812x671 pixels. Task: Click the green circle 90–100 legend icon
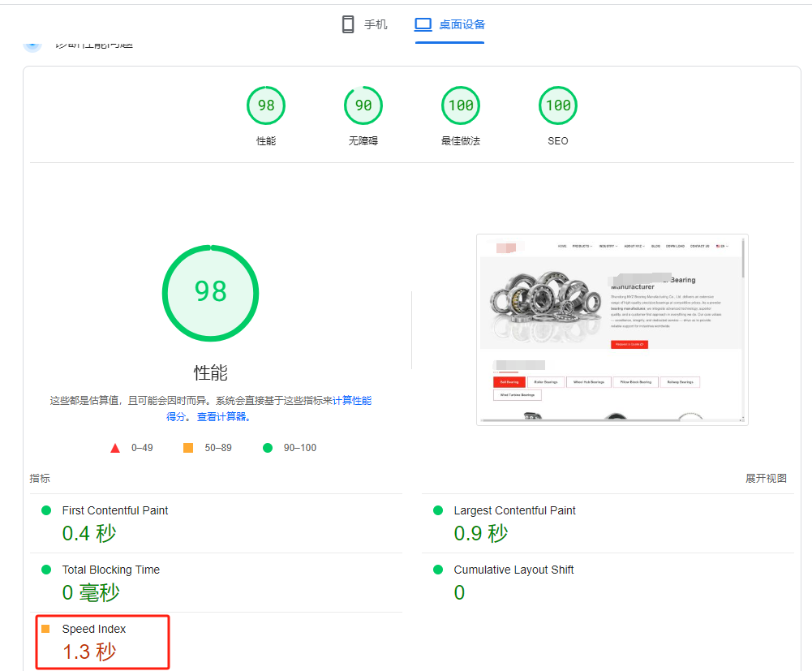pos(268,448)
